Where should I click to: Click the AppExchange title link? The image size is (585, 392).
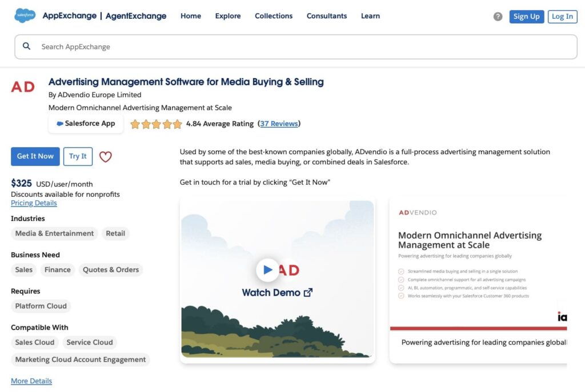click(x=69, y=15)
